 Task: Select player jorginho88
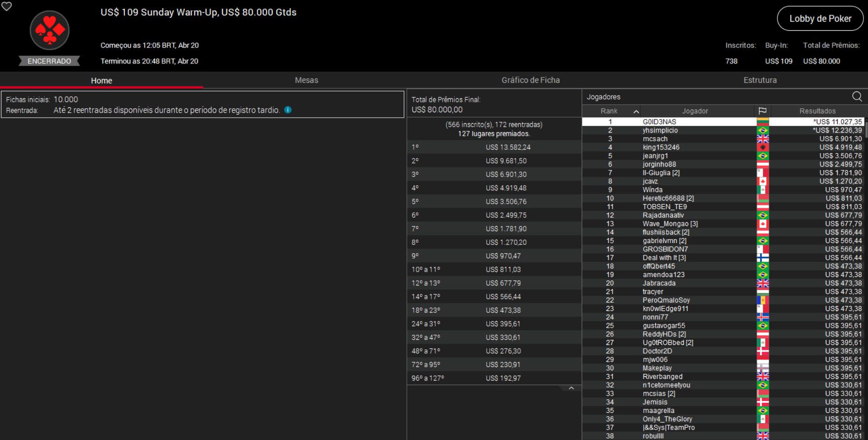[723, 164]
